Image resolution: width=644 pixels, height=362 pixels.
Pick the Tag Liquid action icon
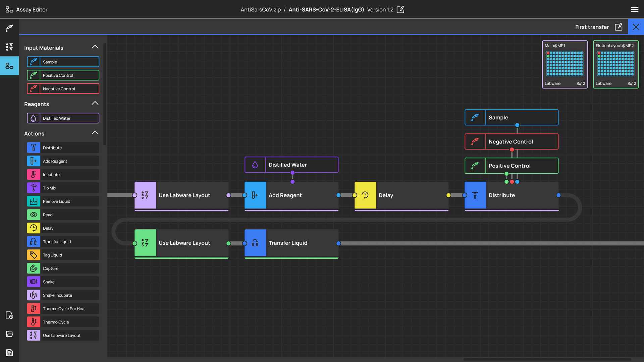pos(34,255)
